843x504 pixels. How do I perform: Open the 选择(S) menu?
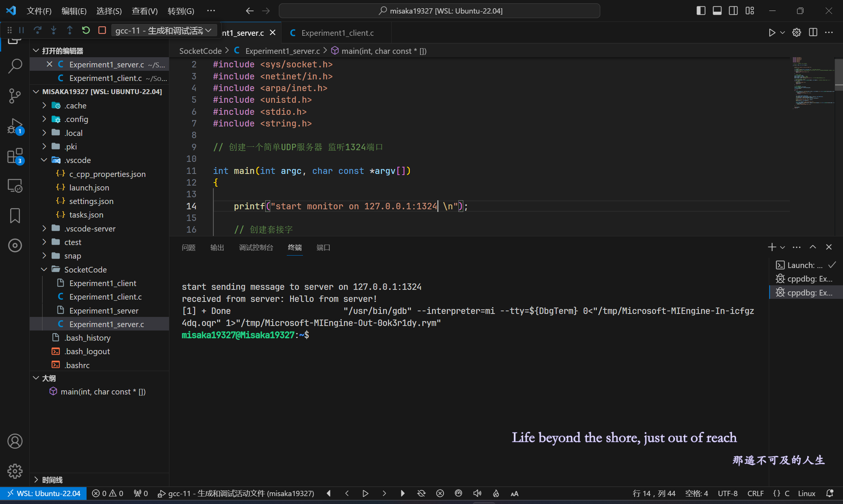coord(109,11)
